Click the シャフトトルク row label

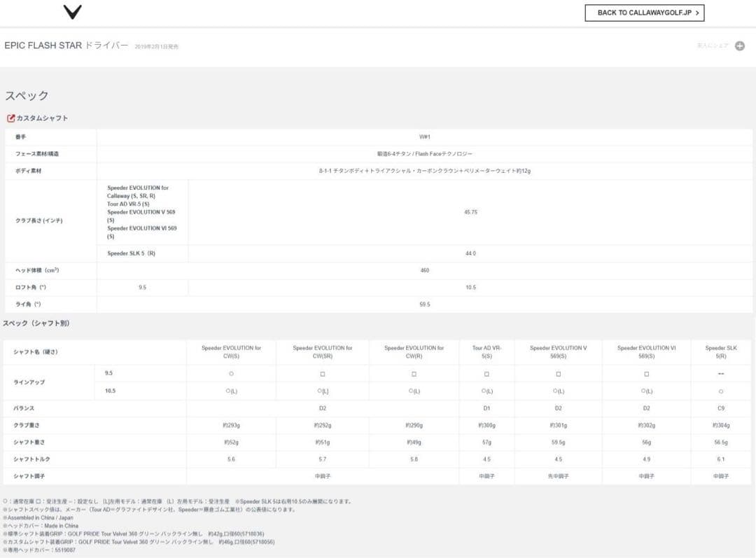[31, 459]
